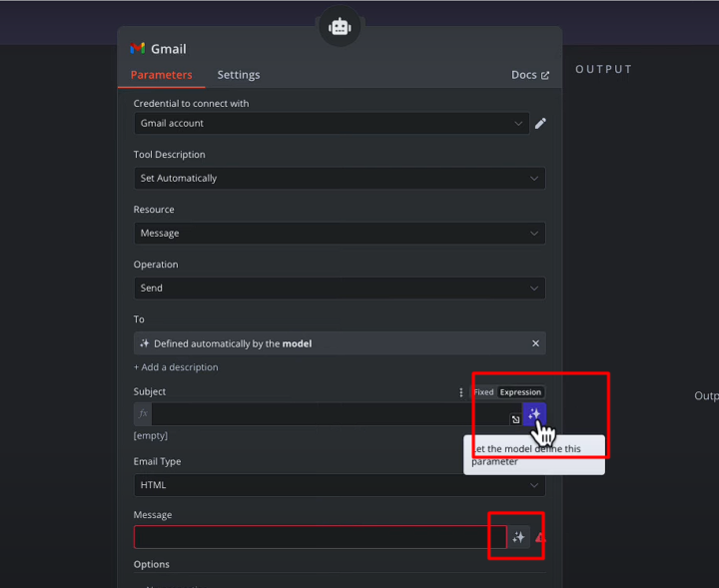Click the 'Defined automatically by the model' field
The image size is (719, 588).
[x=340, y=343]
